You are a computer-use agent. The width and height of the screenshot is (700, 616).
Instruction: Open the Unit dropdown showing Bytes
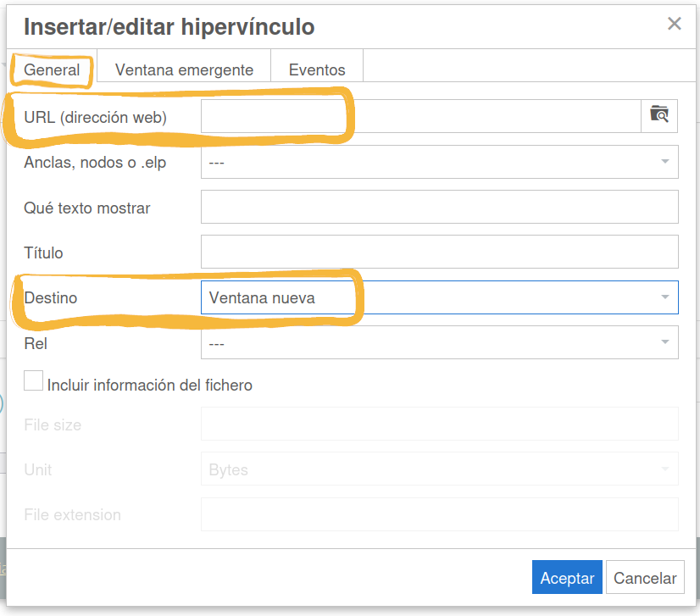tap(439, 469)
